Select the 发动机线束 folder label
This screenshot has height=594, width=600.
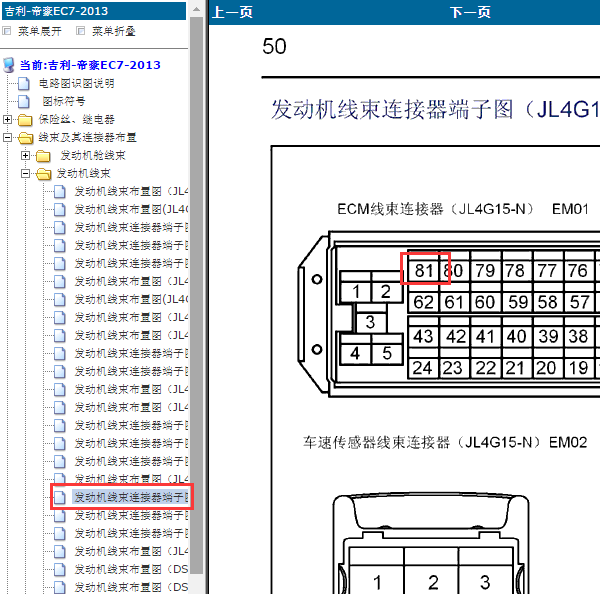[83, 173]
